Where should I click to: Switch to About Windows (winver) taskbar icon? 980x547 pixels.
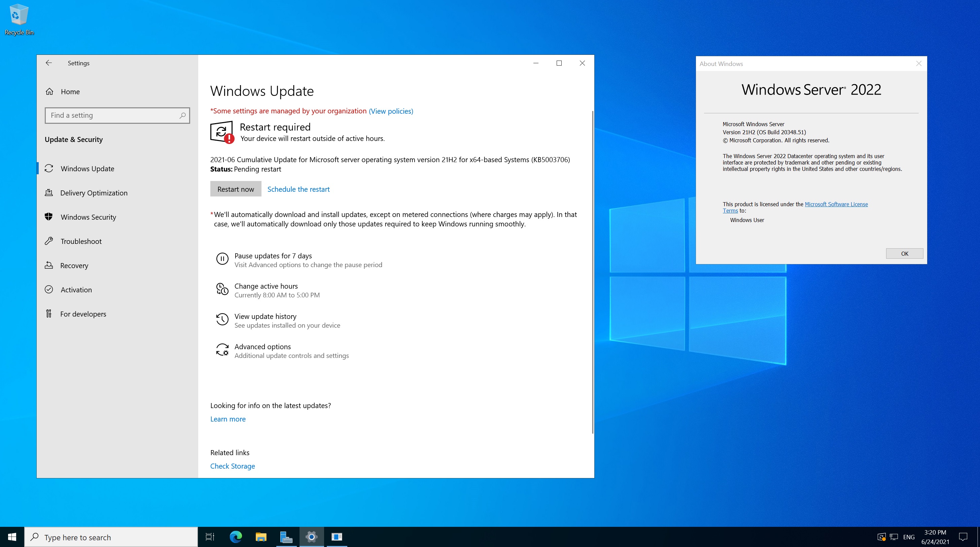tap(337, 537)
